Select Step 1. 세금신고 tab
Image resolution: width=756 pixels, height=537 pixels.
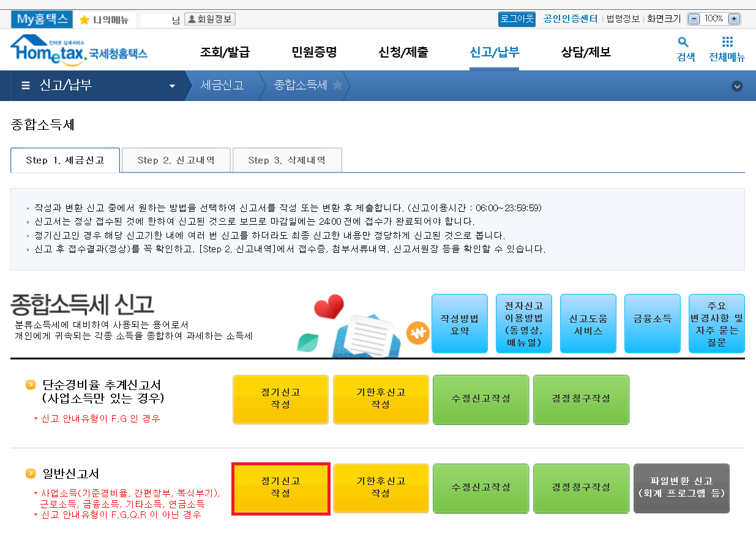click(65, 160)
